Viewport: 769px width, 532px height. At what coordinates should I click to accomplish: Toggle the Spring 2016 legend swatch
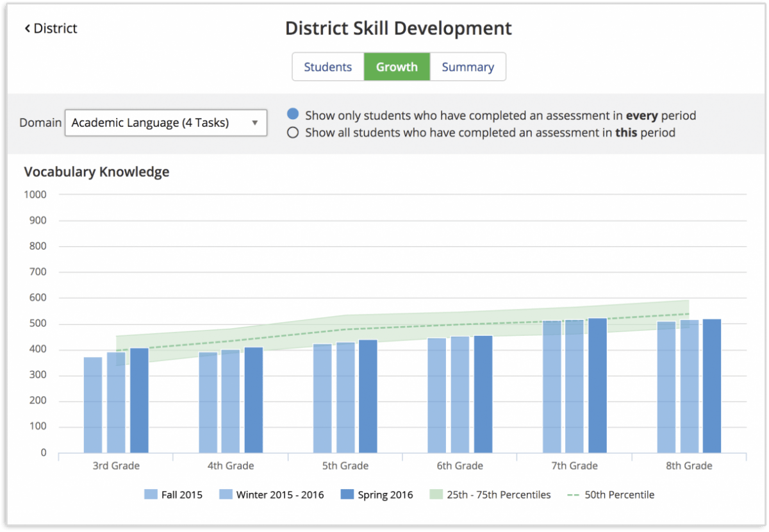[x=347, y=494]
